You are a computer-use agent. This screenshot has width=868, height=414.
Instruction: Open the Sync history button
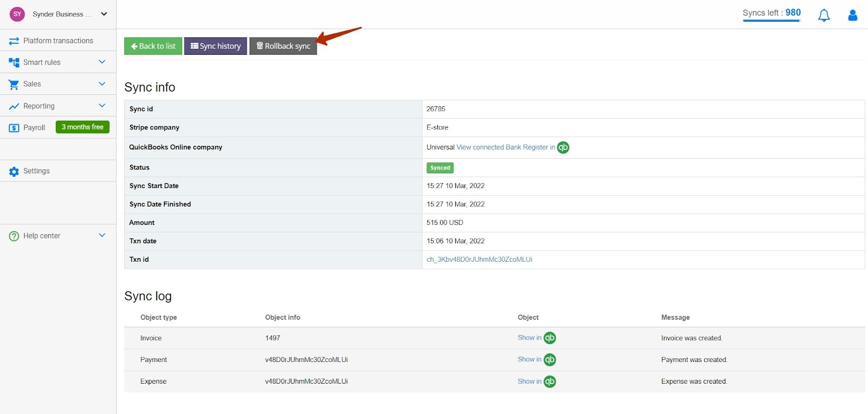[215, 46]
